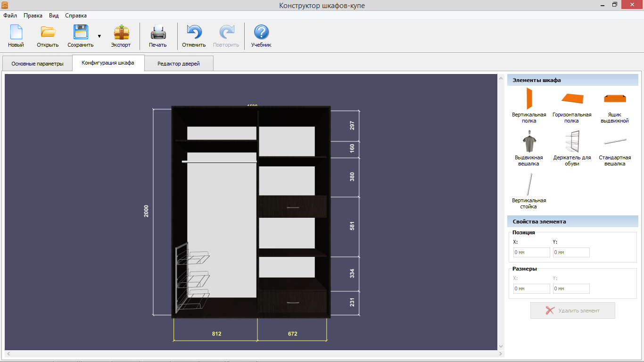
Task: Click the 160 dimension label
Action: pyautogui.click(x=352, y=149)
